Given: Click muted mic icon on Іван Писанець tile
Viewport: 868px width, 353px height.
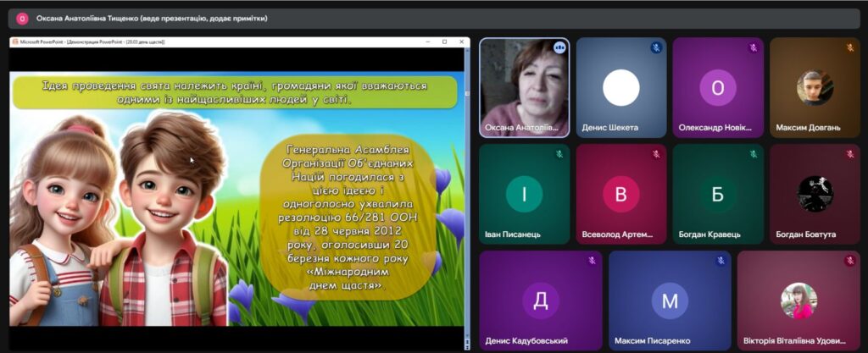Looking at the screenshot, I should 559,155.
